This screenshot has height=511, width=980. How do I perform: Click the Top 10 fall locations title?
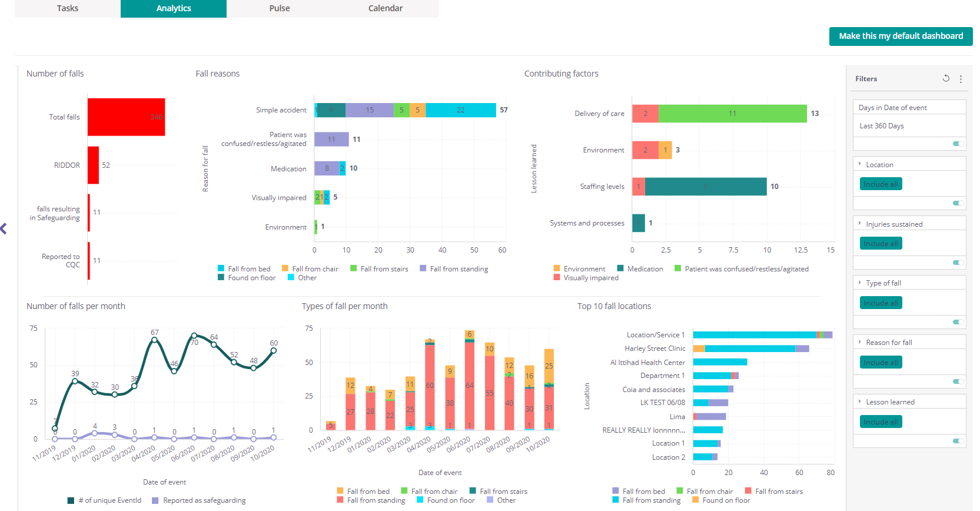tap(614, 306)
